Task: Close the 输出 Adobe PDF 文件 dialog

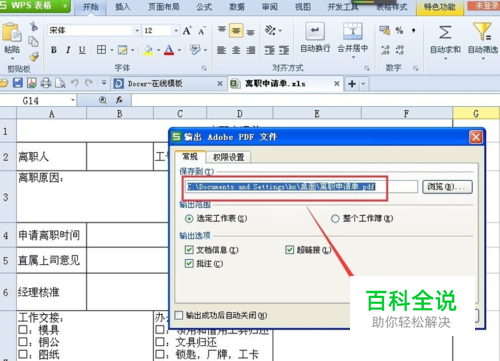Action: click(x=476, y=137)
